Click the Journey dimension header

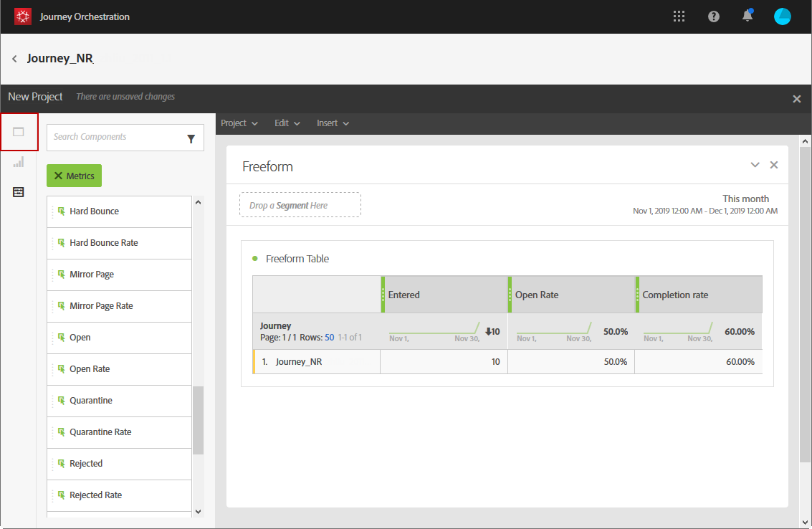[275, 326]
